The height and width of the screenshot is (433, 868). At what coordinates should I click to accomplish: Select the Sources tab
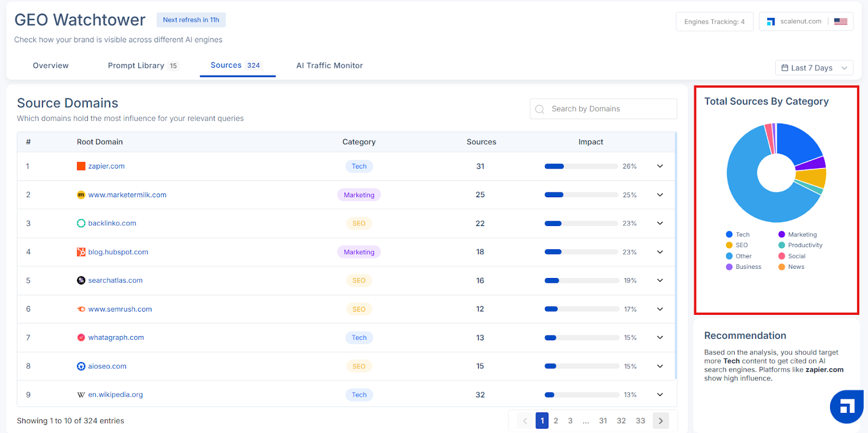tap(237, 65)
